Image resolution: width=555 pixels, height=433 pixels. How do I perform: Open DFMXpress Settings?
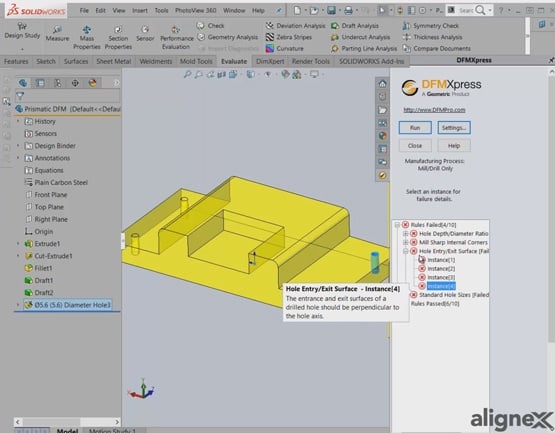click(454, 128)
